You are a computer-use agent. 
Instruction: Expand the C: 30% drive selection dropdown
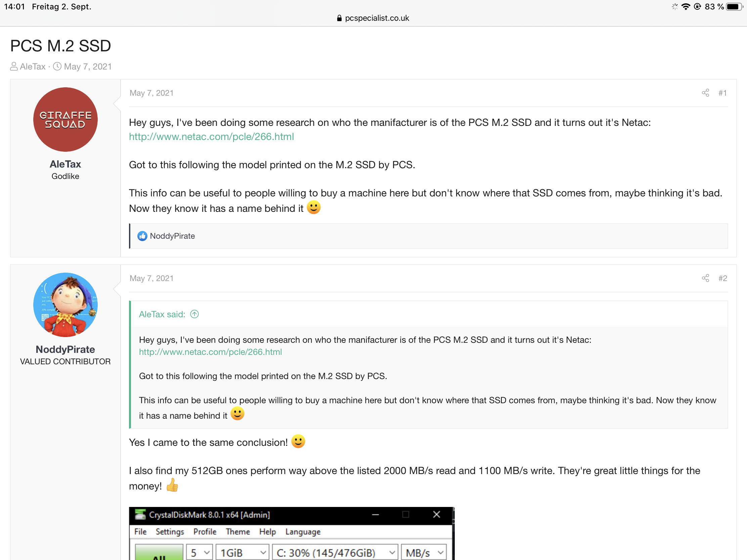click(335, 553)
